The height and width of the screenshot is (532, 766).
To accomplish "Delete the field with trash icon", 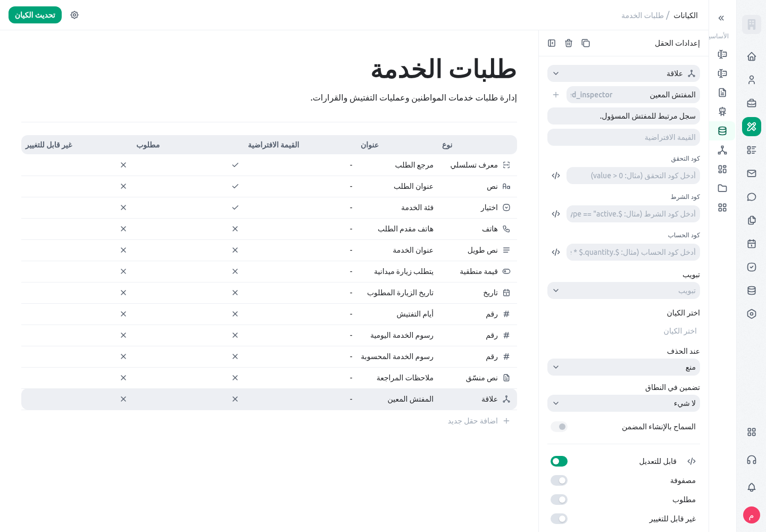I will click(569, 43).
